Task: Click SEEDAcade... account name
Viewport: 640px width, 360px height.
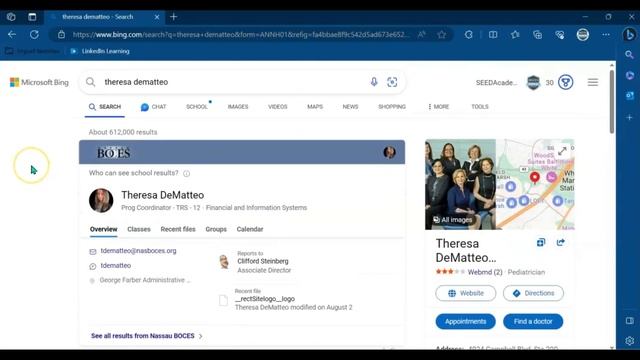Action: (x=496, y=83)
